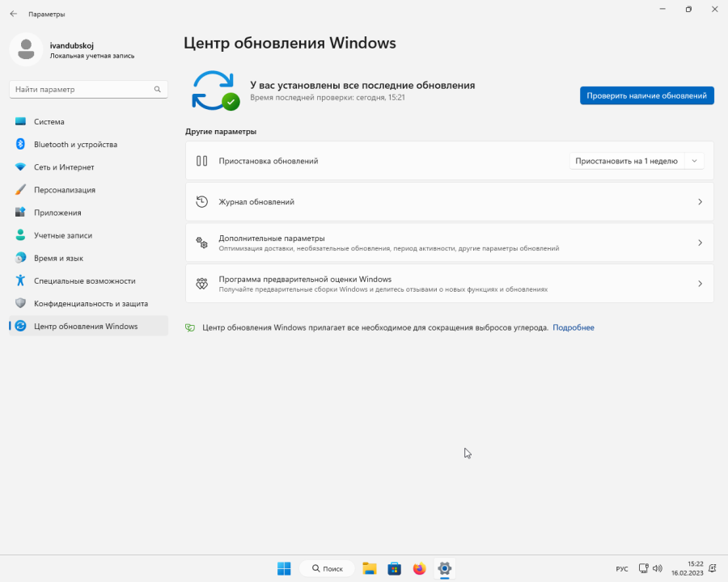
Task: Open the Персонализация section
Action: (89, 190)
